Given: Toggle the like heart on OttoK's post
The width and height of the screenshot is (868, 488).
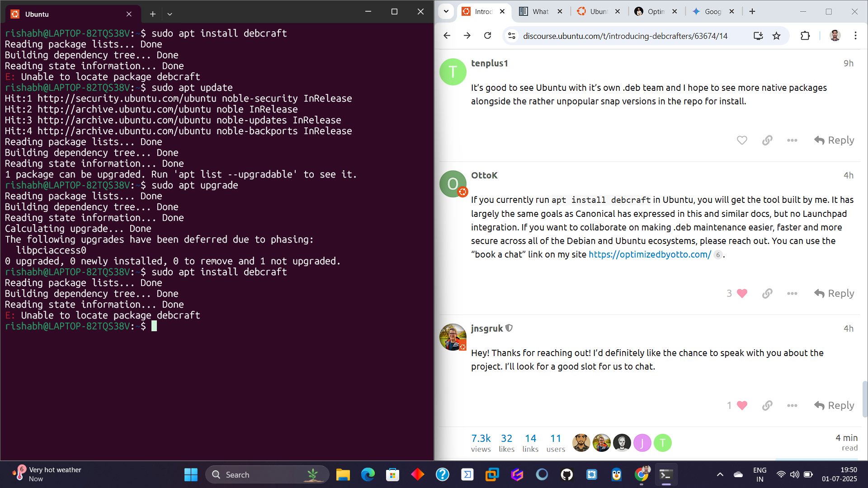Looking at the screenshot, I should click(742, 293).
